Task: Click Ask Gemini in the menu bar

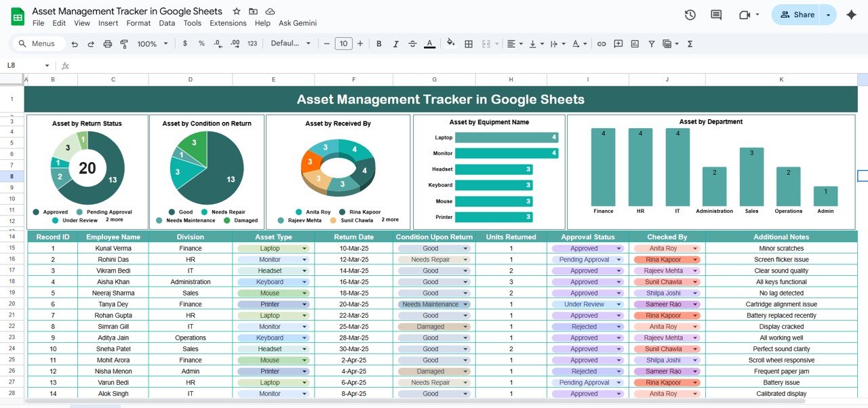Action: (298, 22)
